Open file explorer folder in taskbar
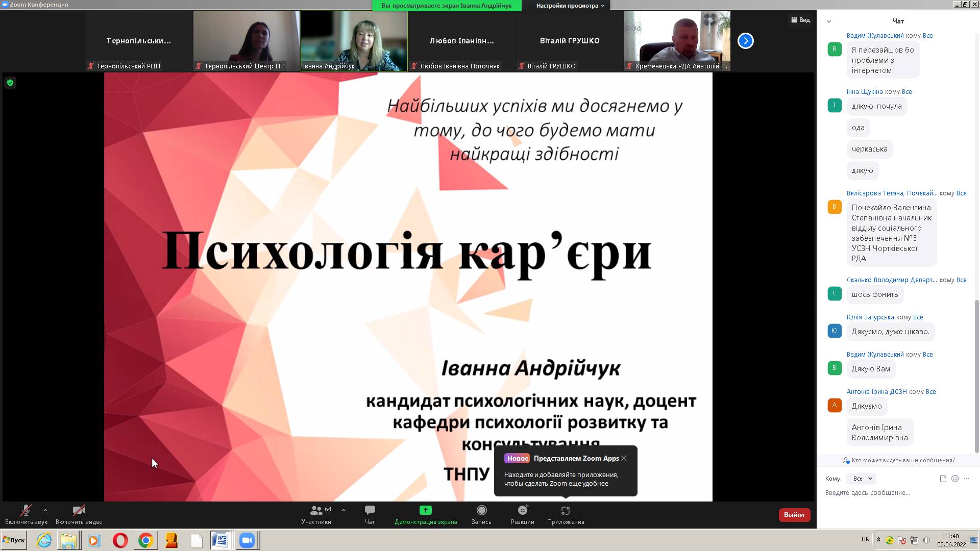 68,540
